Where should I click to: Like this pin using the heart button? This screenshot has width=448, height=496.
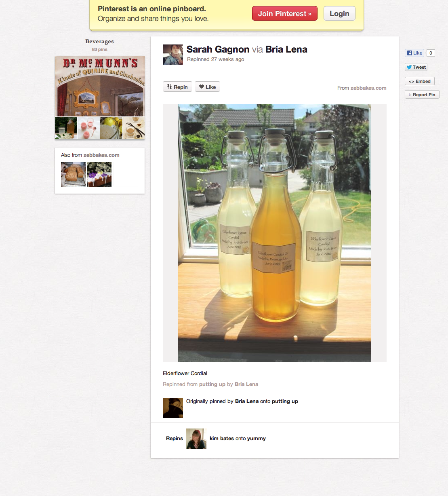(207, 87)
